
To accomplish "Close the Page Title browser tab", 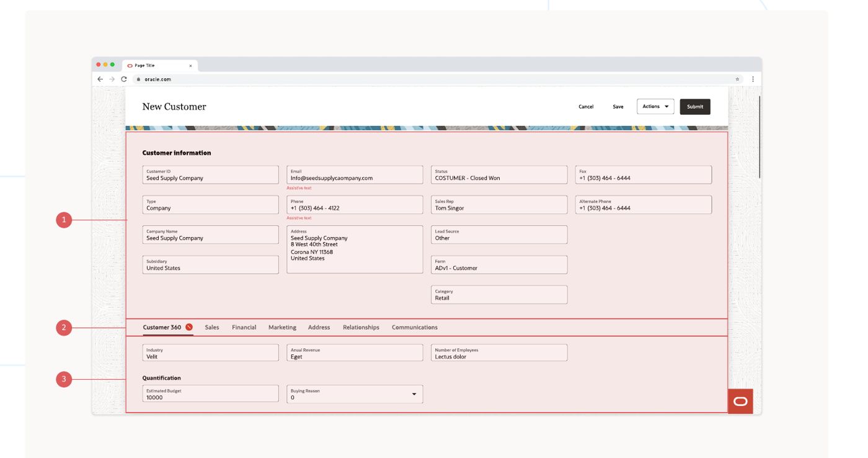I will (x=190, y=65).
